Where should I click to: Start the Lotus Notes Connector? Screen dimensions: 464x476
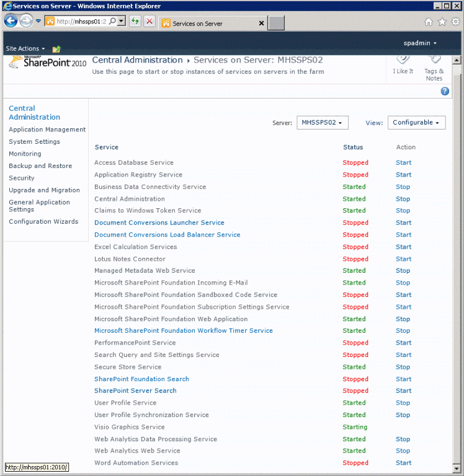coord(404,259)
